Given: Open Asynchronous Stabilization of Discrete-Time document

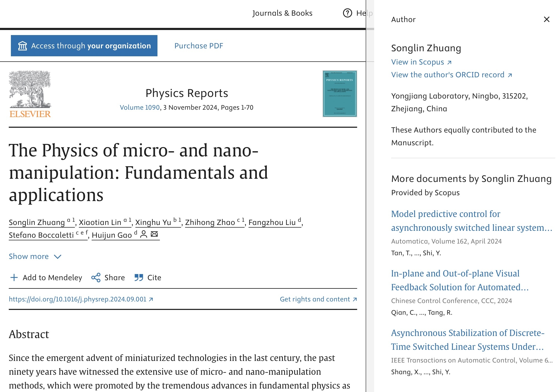Looking at the screenshot, I should (x=468, y=340).
